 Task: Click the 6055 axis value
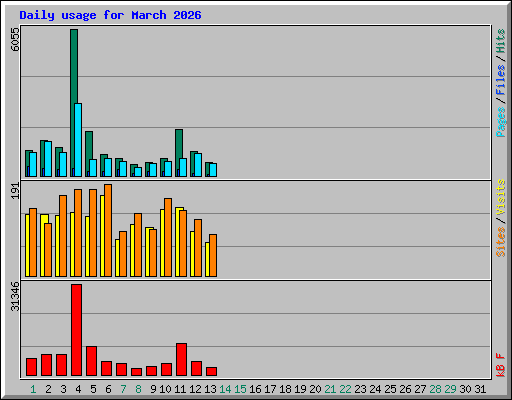15,39
